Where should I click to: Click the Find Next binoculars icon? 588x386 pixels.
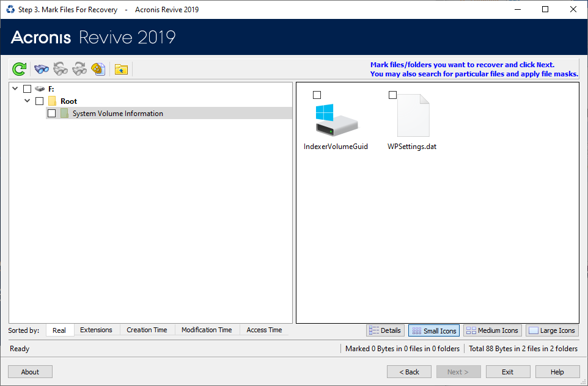click(x=79, y=69)
